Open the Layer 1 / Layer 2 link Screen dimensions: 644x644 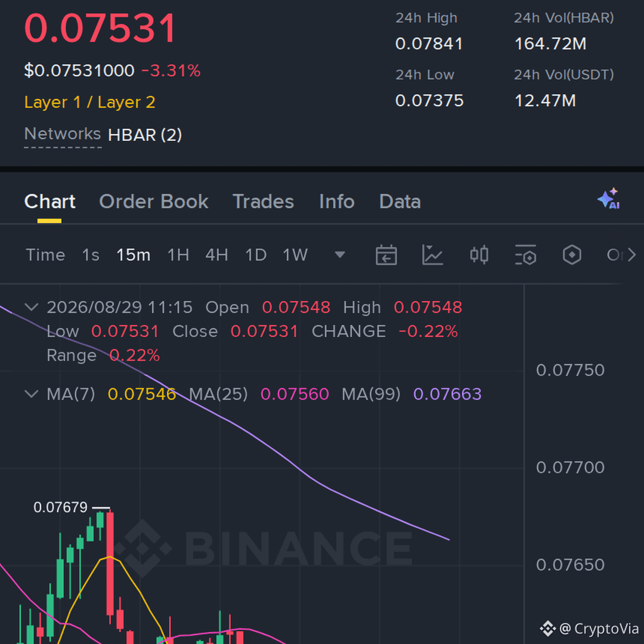point(90,103)
